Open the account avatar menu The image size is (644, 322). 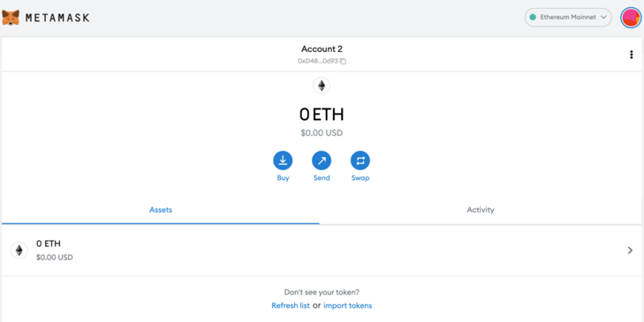click(x=631, y=18)
